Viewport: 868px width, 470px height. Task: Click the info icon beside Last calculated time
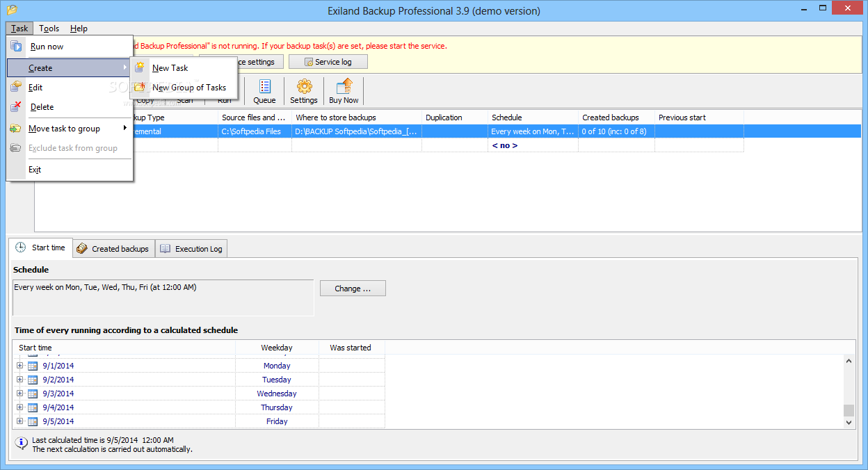(21, 442)
